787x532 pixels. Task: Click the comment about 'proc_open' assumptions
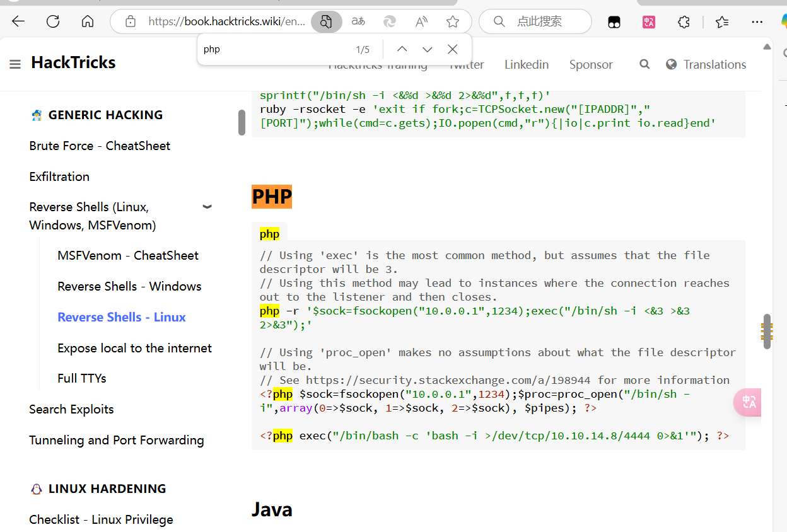point(498,359)
